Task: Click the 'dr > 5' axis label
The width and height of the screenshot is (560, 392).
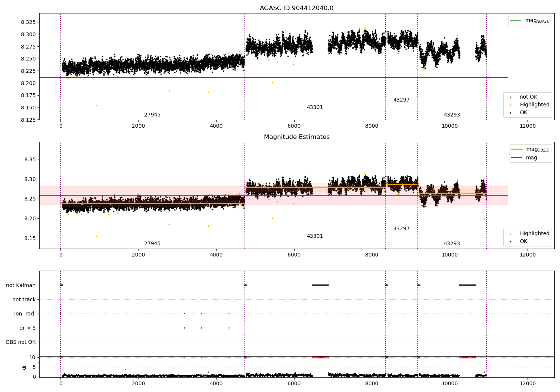Action: click(28, 328)
